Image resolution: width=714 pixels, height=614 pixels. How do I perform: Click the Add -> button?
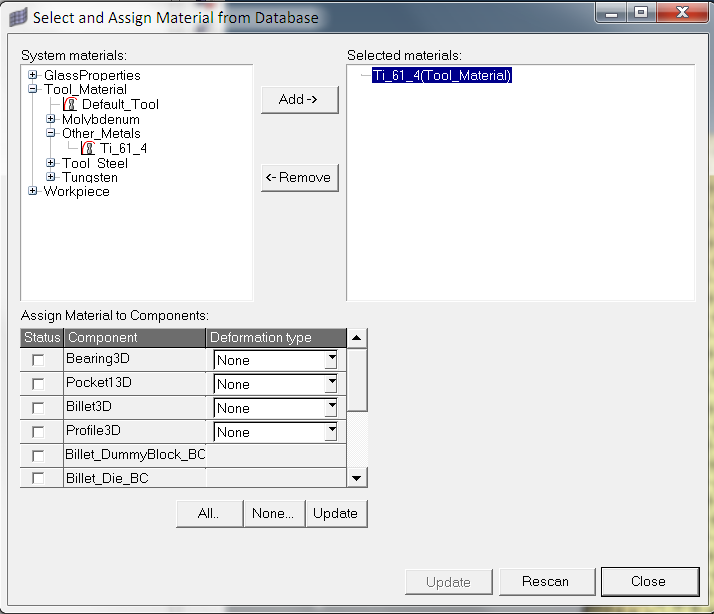click(300, 100)
